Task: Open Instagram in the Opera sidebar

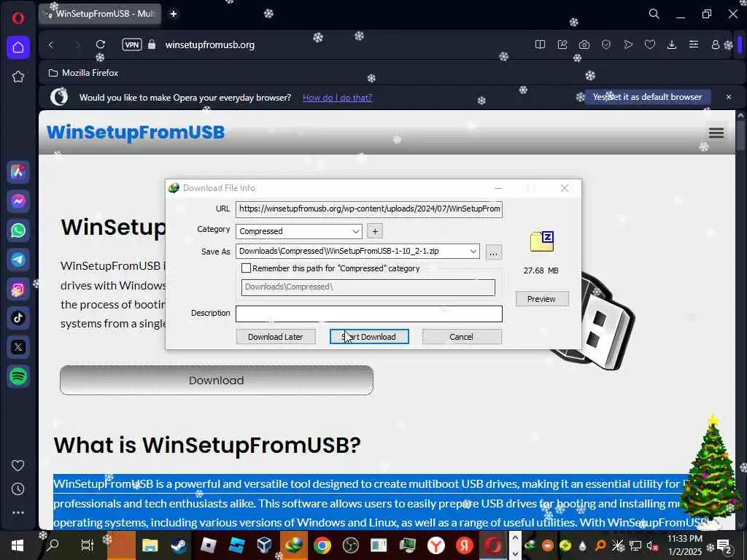Action: (x=18, y=289)
